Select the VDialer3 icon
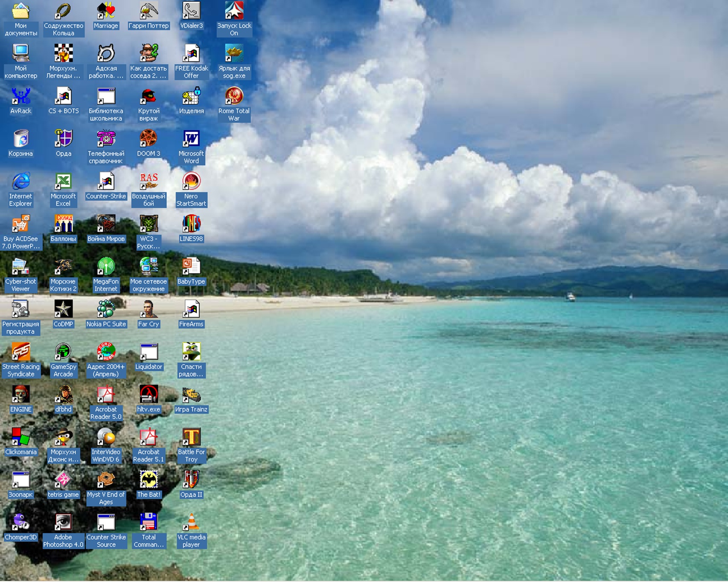 point(191,11)
